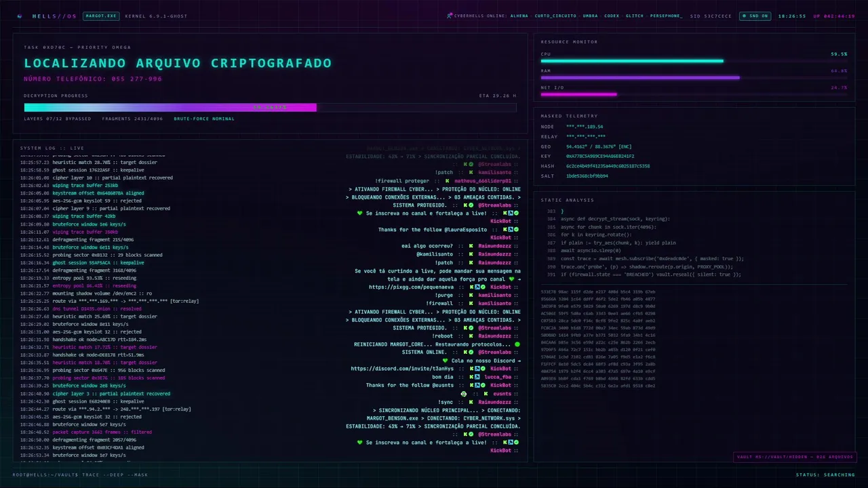The image size is (868, 488).
Task: Click the 'BRUTE-FORCE NOMINAL' status text
Action: pyautogui.click(x=204, y=119)
